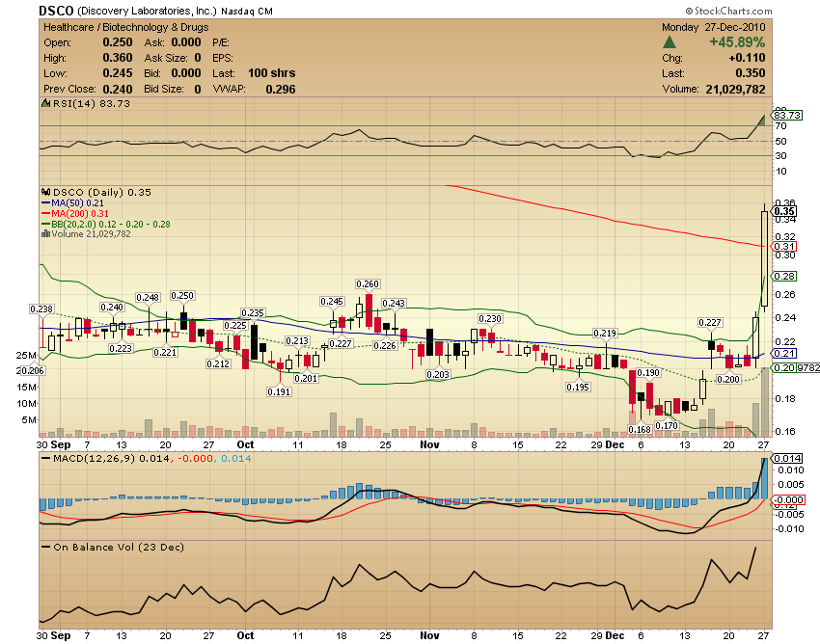Click the 0.227 December price label

710,323
